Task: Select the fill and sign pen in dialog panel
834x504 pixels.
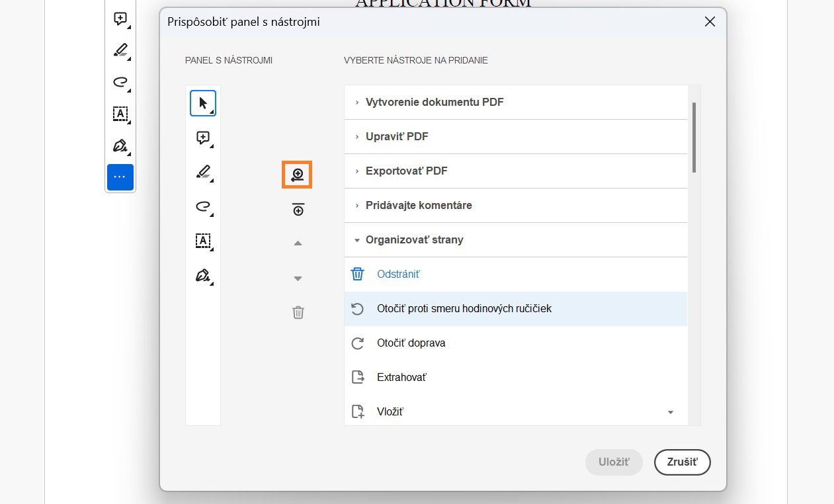Action: pos(203,275)
